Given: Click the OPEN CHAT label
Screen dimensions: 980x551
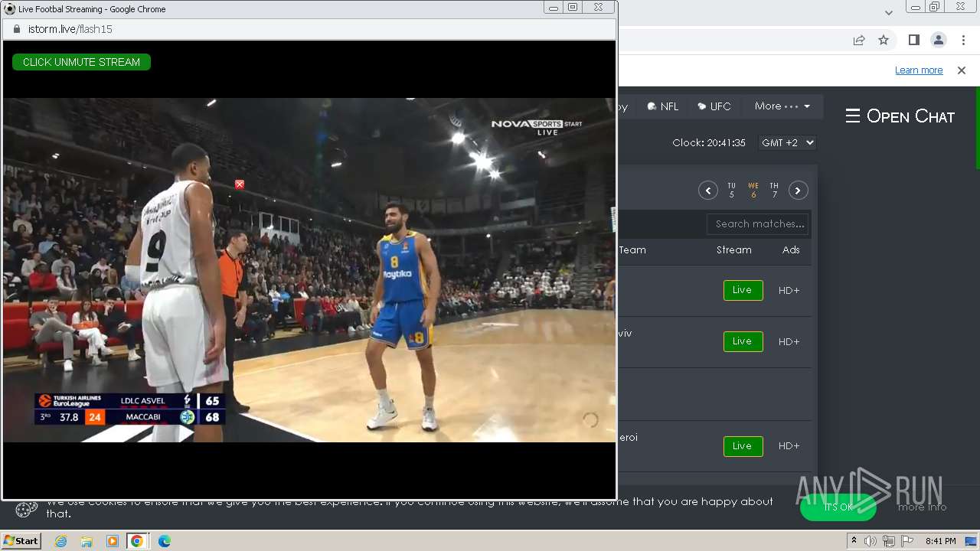Looking at the screenshot, I should coord(910,116).
